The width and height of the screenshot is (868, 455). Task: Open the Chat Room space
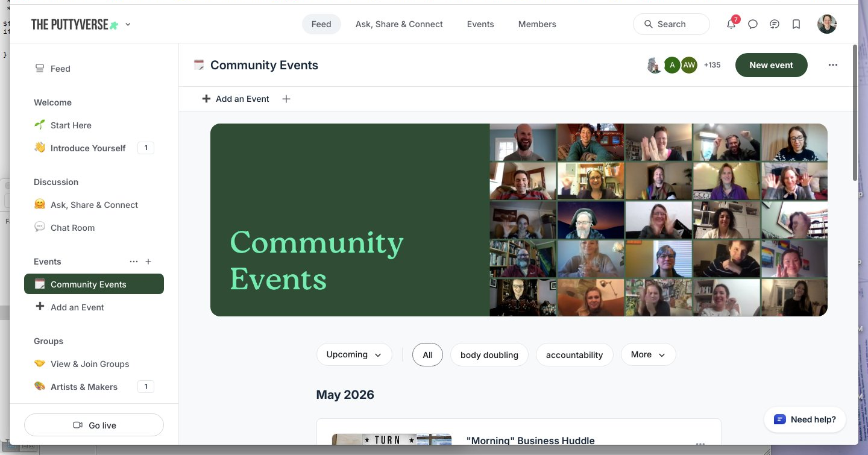(94, 227)
